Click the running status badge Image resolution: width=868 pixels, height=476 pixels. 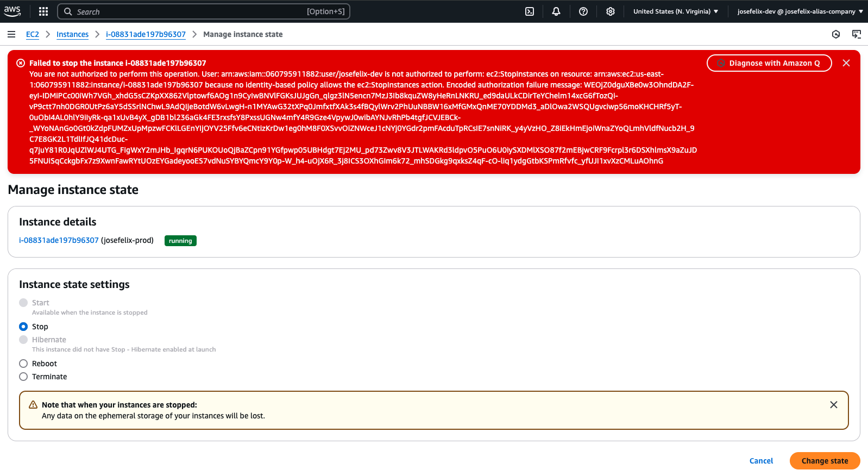coord(180,241)
